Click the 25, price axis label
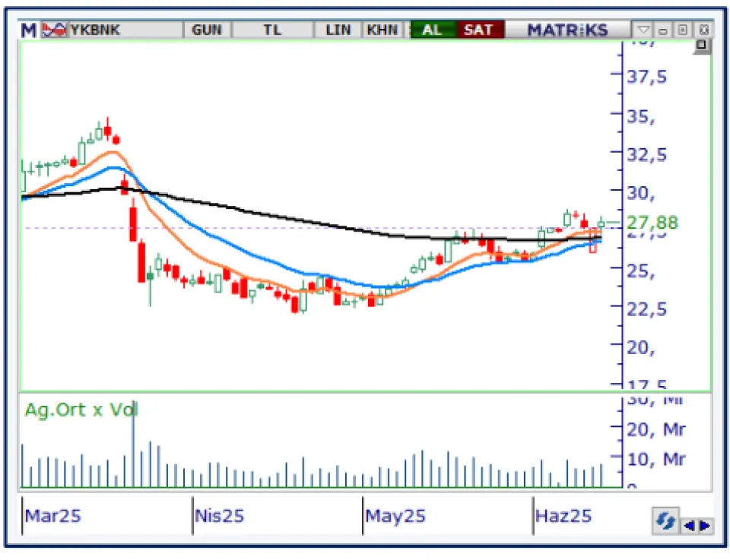 click(641, 271)
